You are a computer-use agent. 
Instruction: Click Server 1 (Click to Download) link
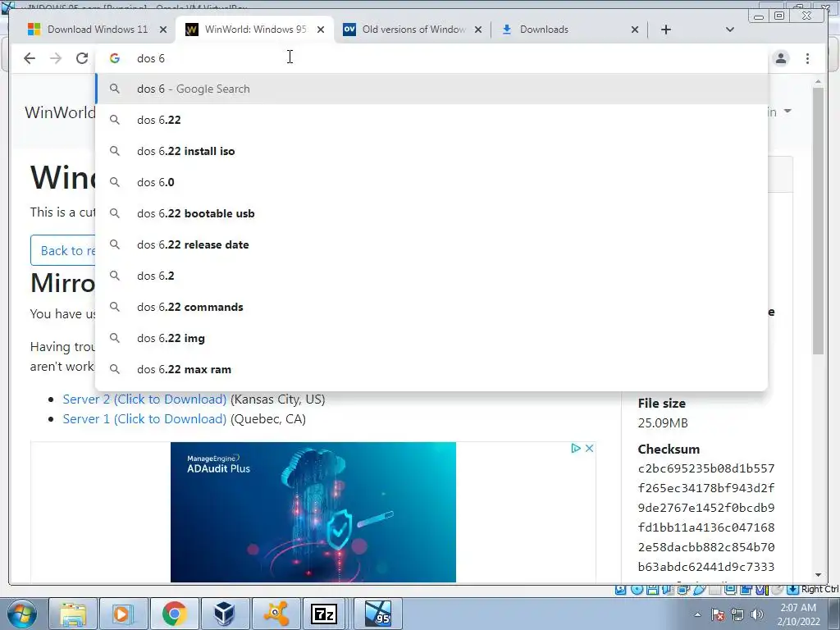(144, 419)
